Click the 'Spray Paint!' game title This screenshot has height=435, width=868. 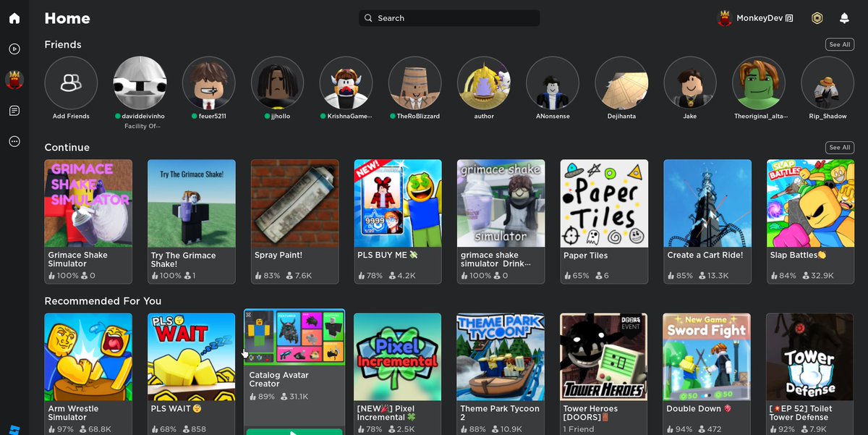(x=278, y=255)
